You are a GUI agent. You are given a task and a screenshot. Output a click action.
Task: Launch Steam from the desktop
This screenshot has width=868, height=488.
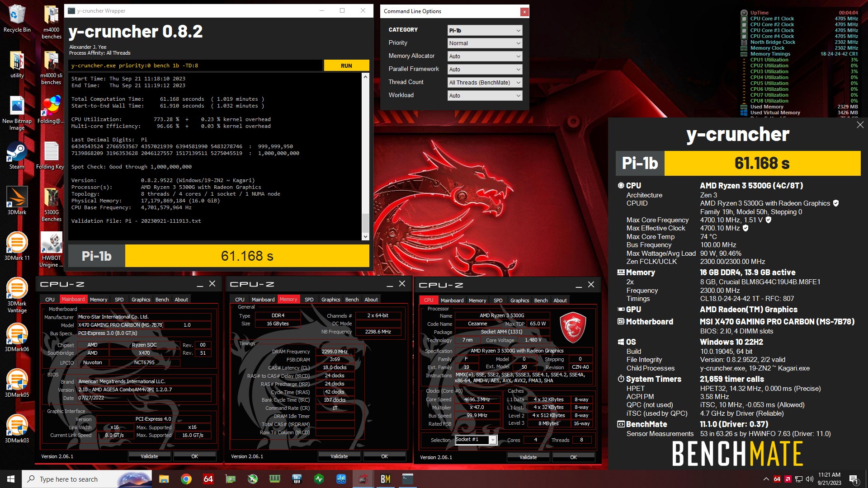[x=17, y=156]
